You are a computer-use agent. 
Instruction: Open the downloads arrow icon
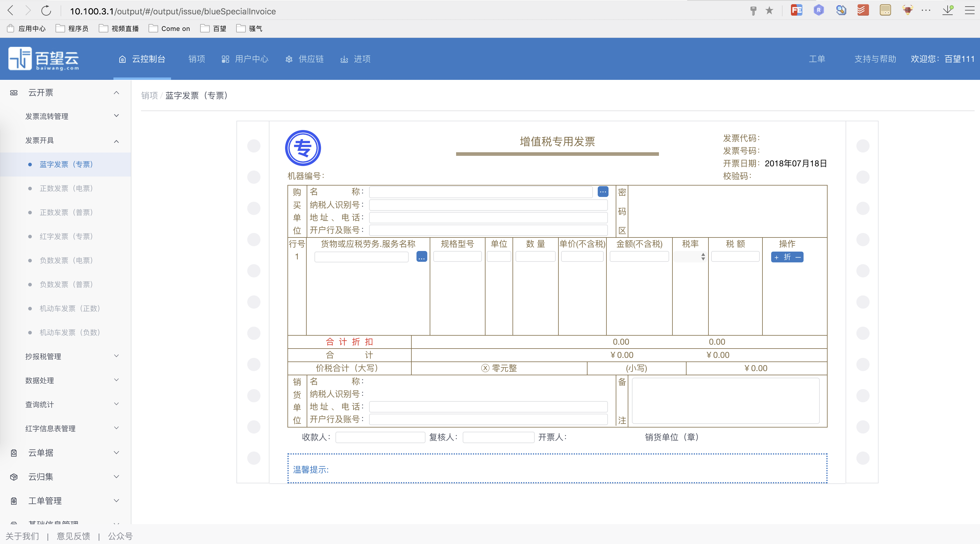click(x=948, y=10)
